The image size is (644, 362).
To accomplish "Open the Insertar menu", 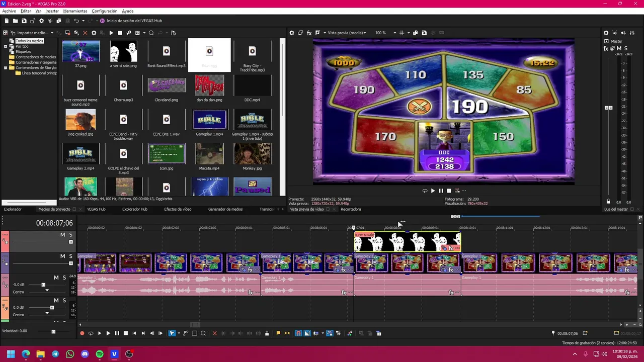I will coord(52,11).
